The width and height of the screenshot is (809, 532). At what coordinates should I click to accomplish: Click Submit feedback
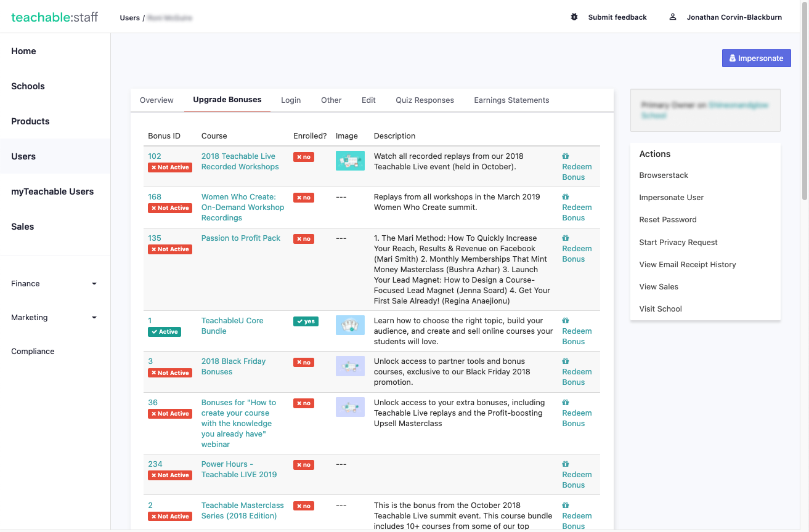[x=617, y=17]
